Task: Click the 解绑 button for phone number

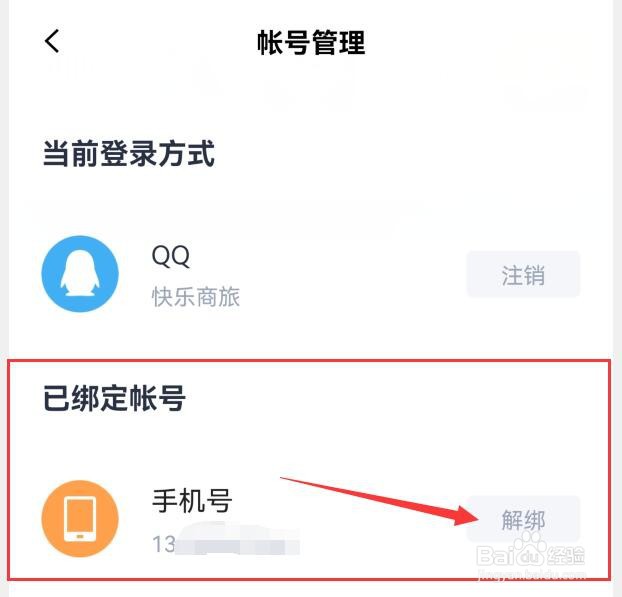Action: (x=523, y=519)
